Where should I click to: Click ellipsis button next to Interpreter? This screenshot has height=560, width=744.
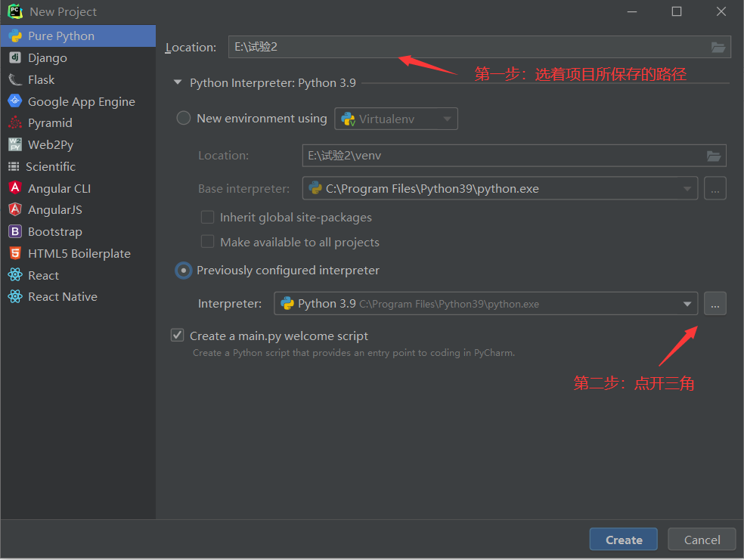tap(715, 304)
